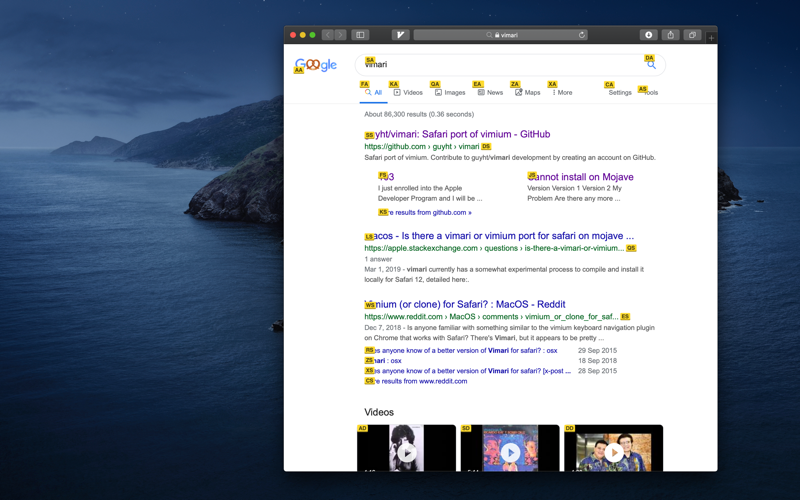Click the '1 answer' text
The height and width of the screenshot is (500, 800).
click(378, 259)
